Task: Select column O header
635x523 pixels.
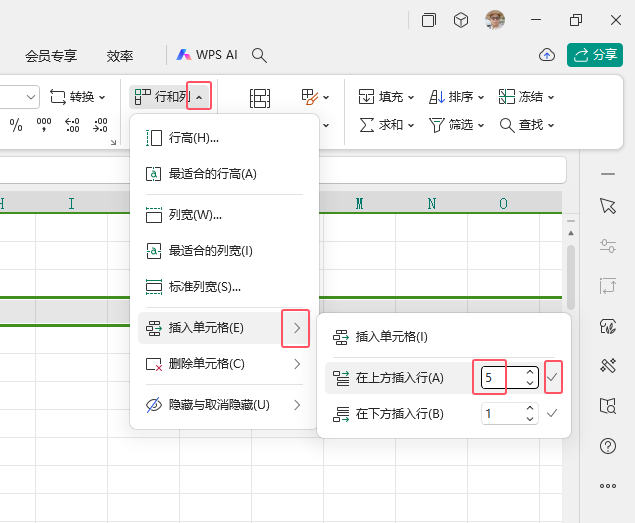Action: point(503,203)
